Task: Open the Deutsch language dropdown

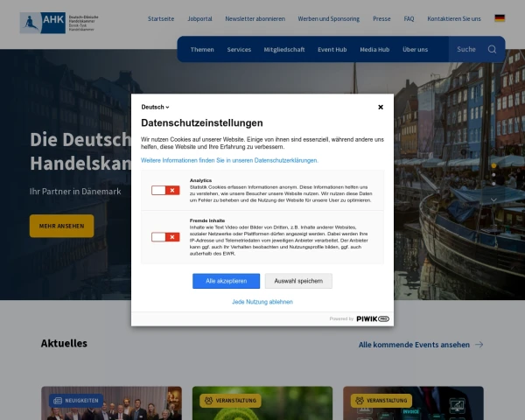Action: (x=155, y=107)
